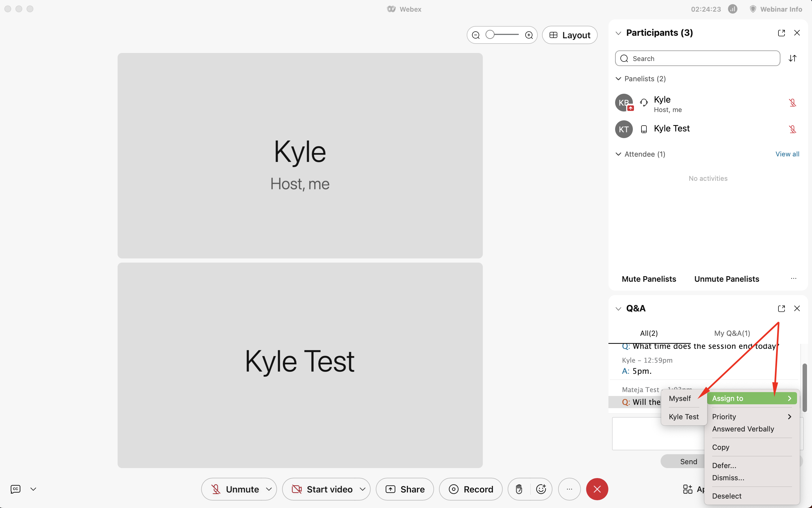Switch to the My Q&A tab

click(x=732, y=333)
